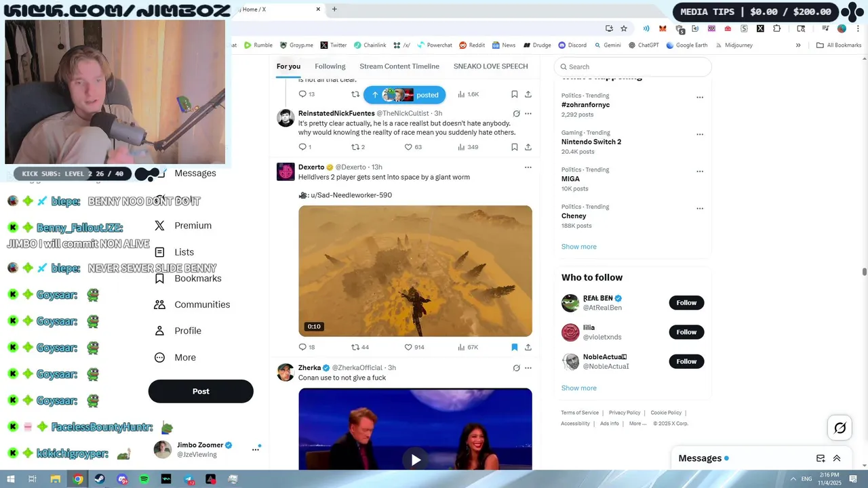Viewport: 868px width, 488px height.
Task: Reply to ReinstatedNickFuentes post
Action: point(304,147)
